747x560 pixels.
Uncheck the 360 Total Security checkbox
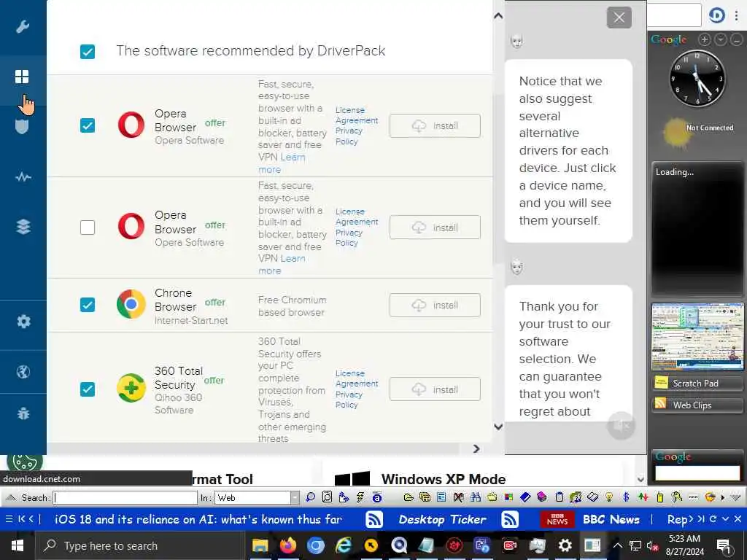[88, 389]
